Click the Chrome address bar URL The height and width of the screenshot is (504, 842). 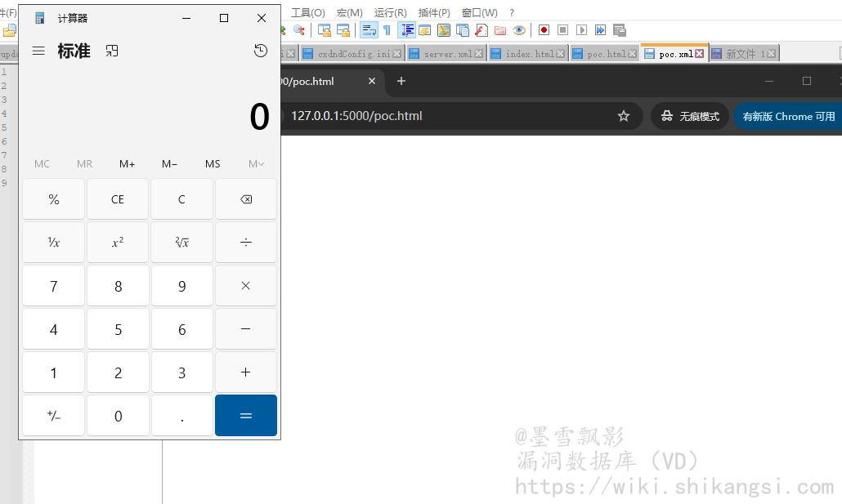356,116
